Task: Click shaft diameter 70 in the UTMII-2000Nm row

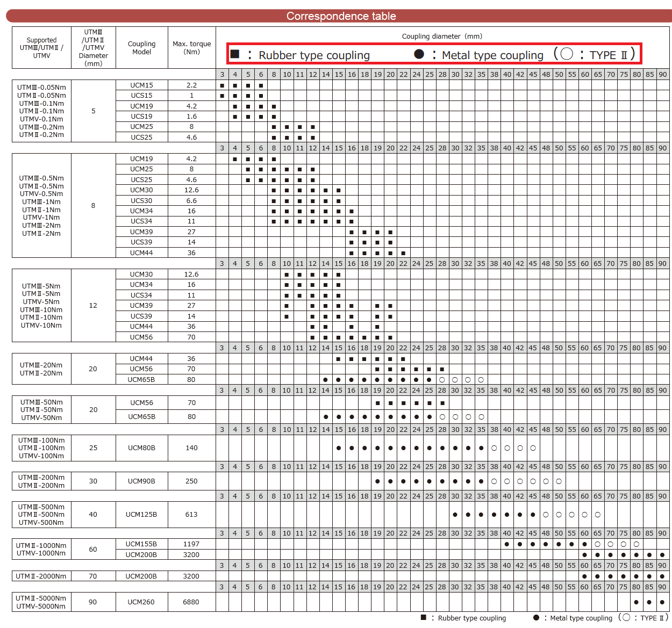Action: (x=93, y=576)
